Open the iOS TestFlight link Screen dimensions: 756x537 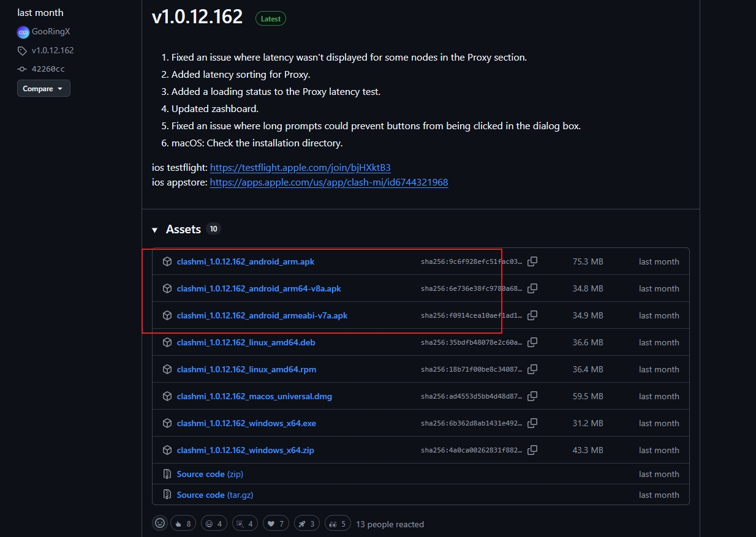click(x=300, y=168)
